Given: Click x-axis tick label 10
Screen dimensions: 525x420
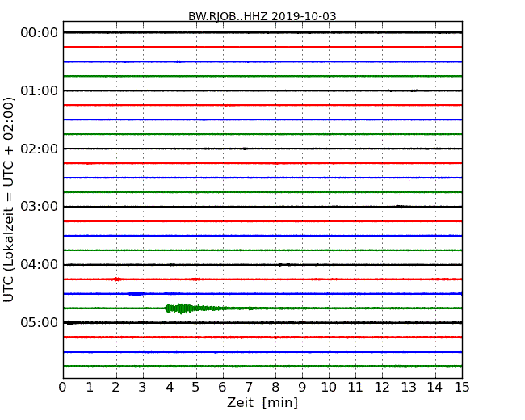Looking at the screenshot, I should (x=329, y=388).
